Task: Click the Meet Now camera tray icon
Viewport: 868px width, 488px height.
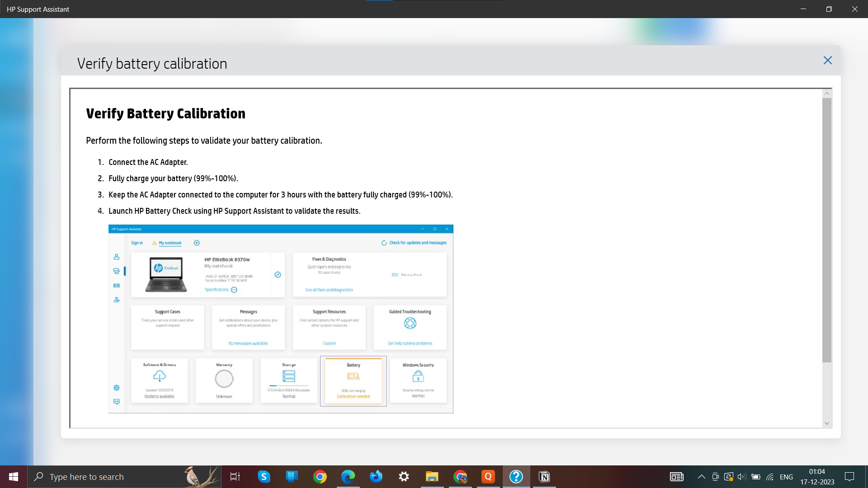Action: [715, 477]
